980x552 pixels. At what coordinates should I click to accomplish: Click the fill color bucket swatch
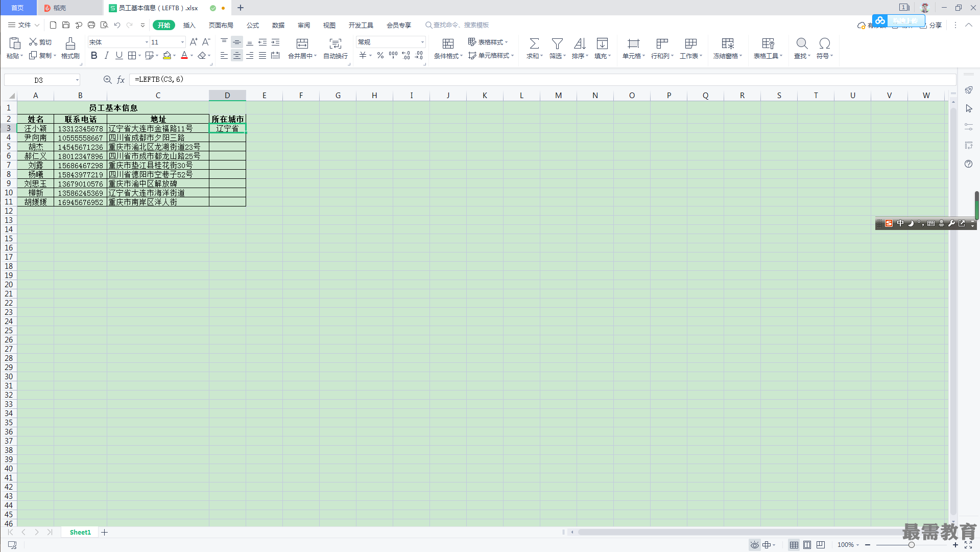tap(166, 56)
